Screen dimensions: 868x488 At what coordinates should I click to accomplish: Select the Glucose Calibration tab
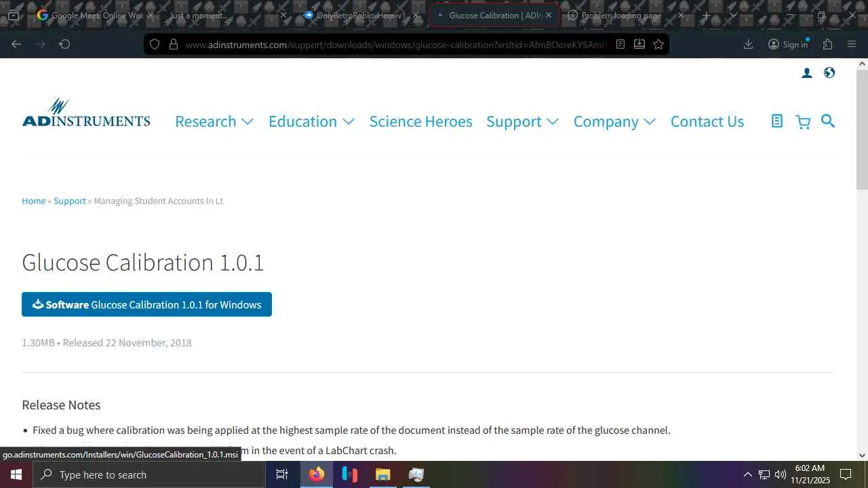494,15
